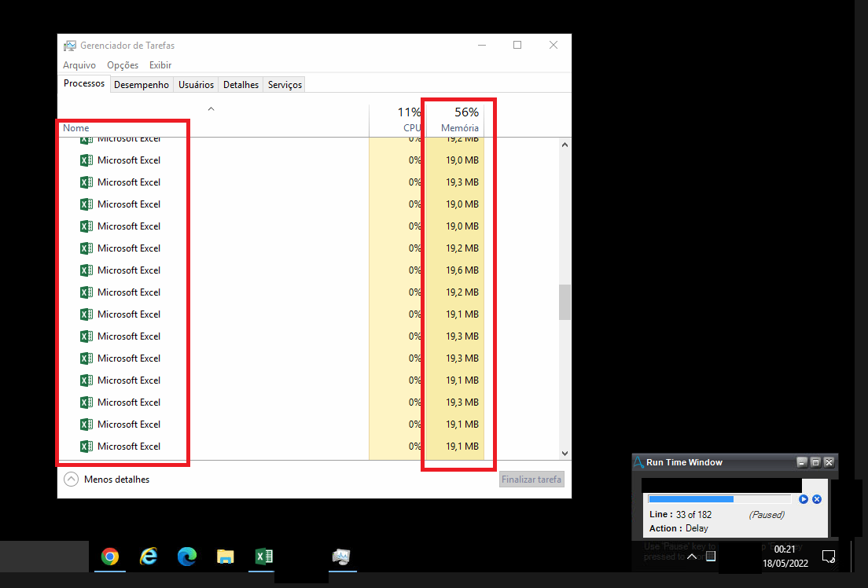Resume playback in Run Time Window
This screenshot has width=868, height=588.
pos(804,499)
